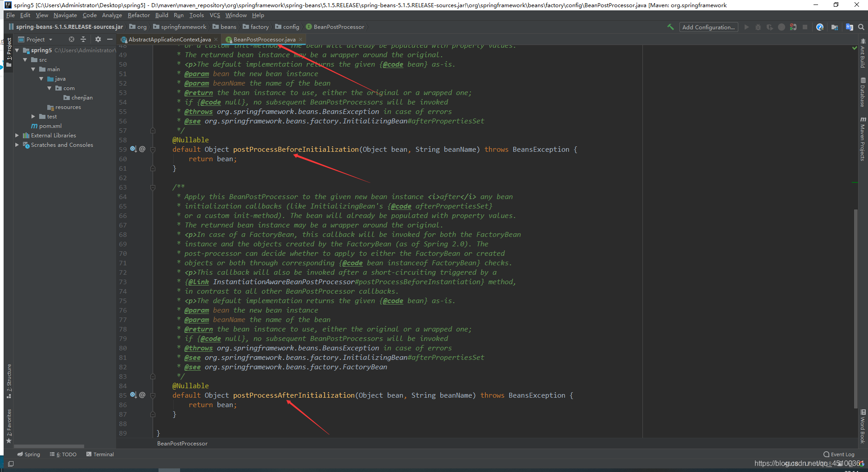This screenshot has width=868, height=472.
Task: Click the blue profiler gauge toolbar icon
Action: tap(820, 27)
